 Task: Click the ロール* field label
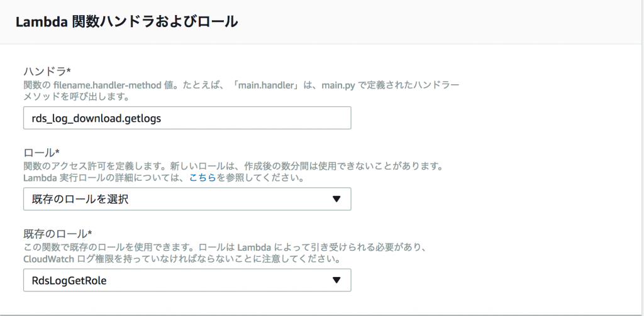click(42, 152)
